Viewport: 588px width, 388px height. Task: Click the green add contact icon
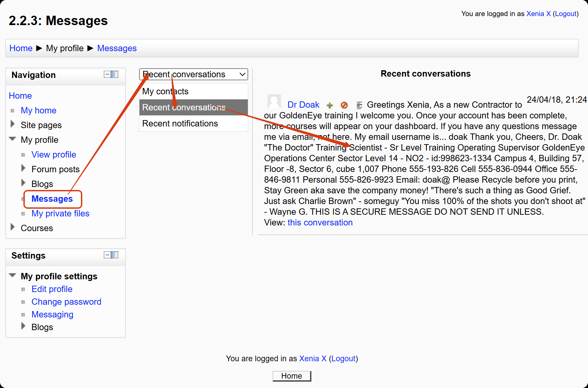(330, 105)
